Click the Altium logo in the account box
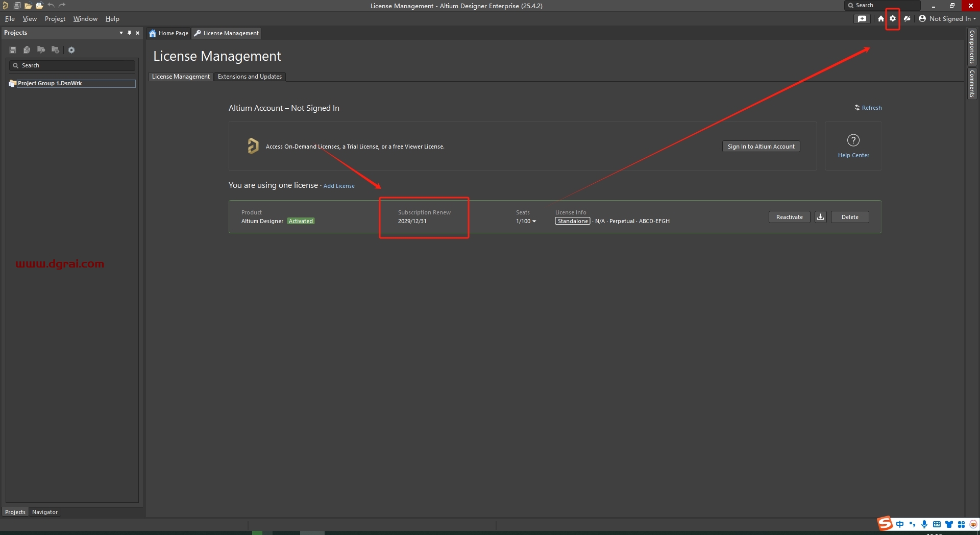 [253, 146]
